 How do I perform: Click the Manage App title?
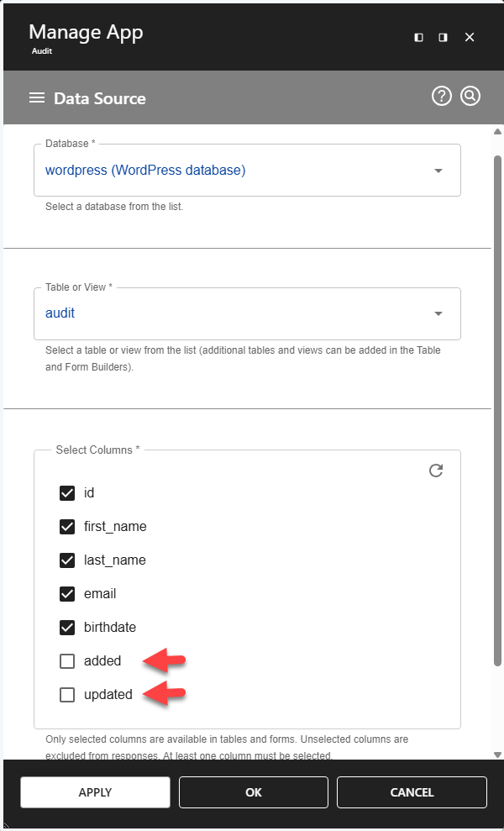tap(86, 32)
